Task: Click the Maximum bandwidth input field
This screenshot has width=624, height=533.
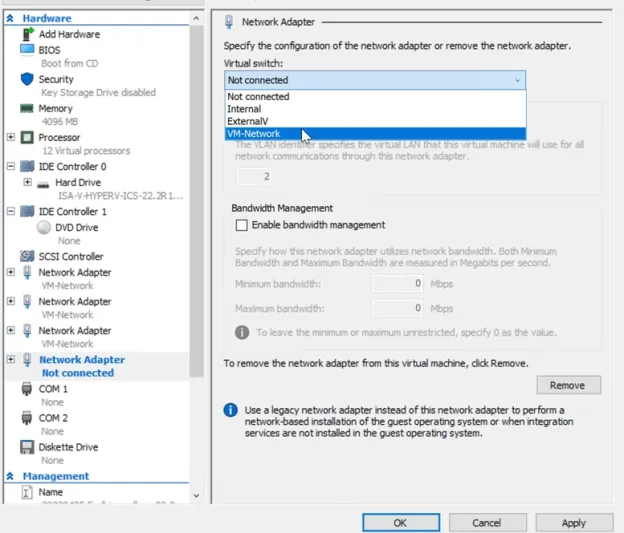Action: pos(397,308)
